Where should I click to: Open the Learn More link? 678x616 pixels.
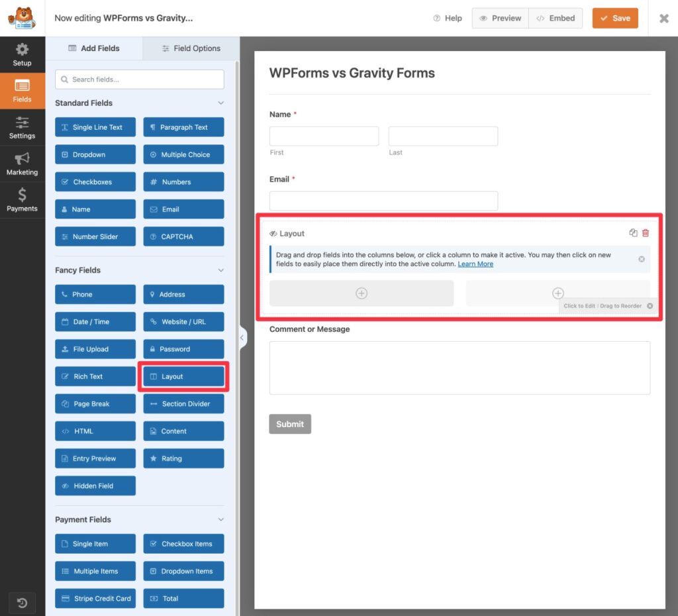coord(475,264)
